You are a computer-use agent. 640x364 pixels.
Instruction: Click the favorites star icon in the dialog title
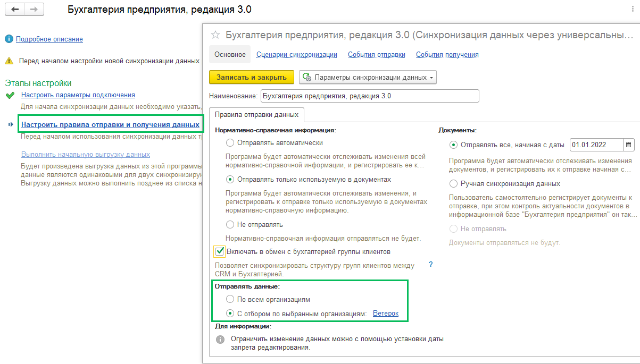(x=215, y=35)
